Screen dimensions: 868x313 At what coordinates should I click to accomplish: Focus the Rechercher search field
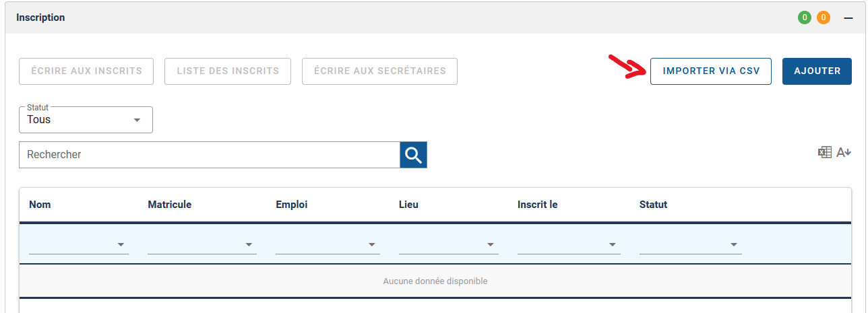(209, 155)
